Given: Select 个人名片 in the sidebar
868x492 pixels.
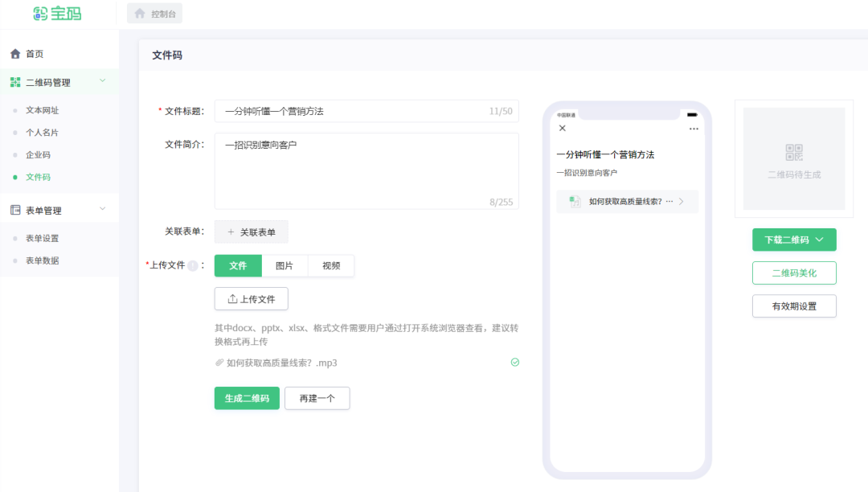Looking at the screenshot, I should tap(42, 133).
